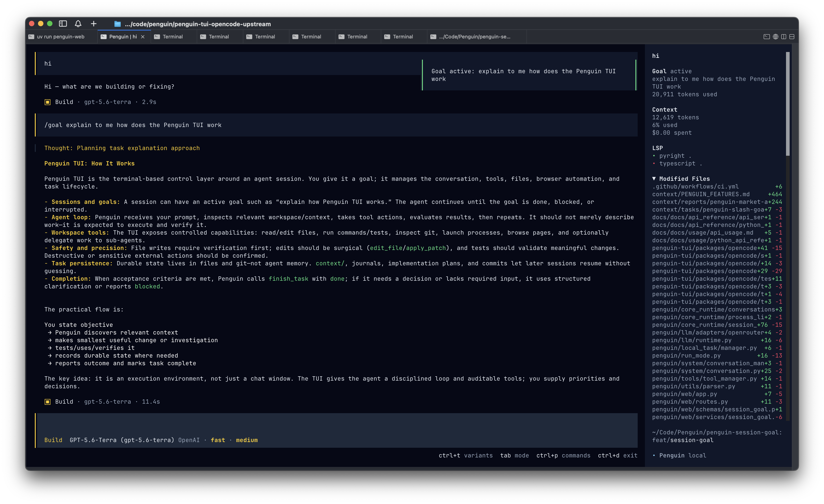Collapse the Modified Files section triangle
This screenshot has height=504, width=824.
point(654,179)
